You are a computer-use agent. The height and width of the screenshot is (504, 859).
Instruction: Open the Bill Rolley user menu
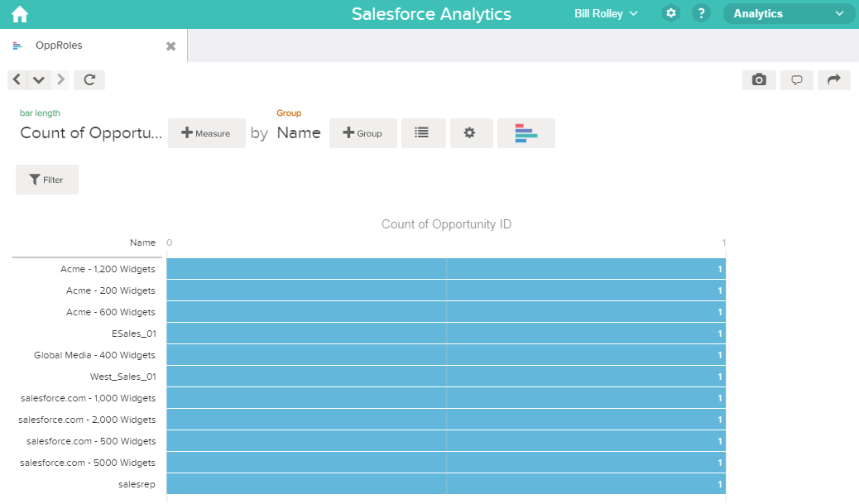click(606, 14)
